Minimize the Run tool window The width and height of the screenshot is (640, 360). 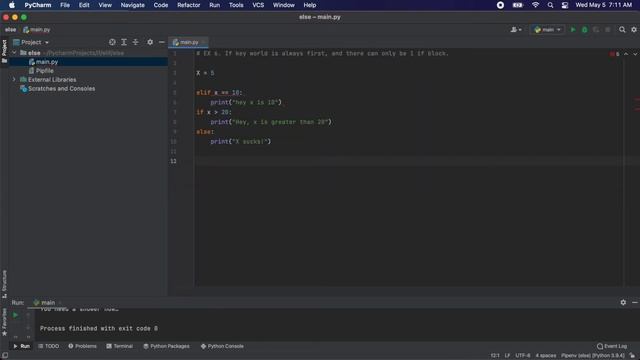point(635,302)
